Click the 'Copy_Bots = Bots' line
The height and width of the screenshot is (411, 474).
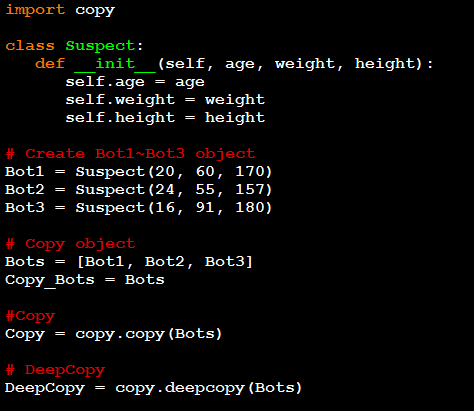coord(85,280)
